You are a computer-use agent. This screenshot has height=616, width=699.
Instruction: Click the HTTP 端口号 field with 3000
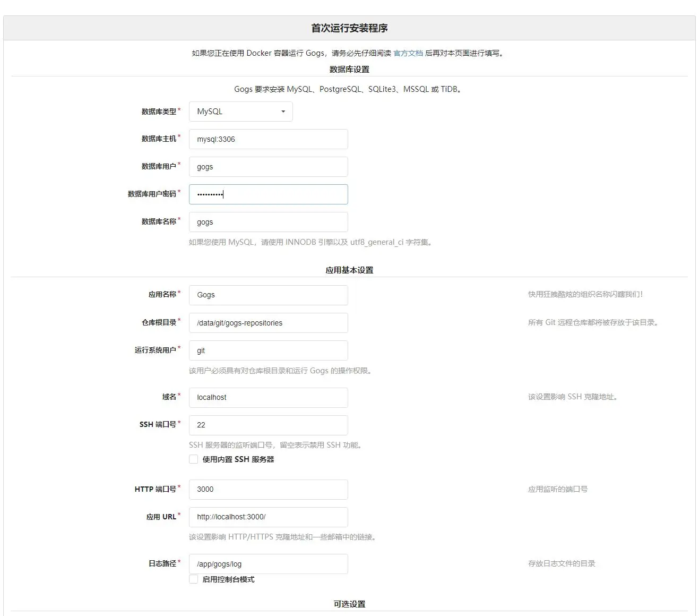coord(268,490)
